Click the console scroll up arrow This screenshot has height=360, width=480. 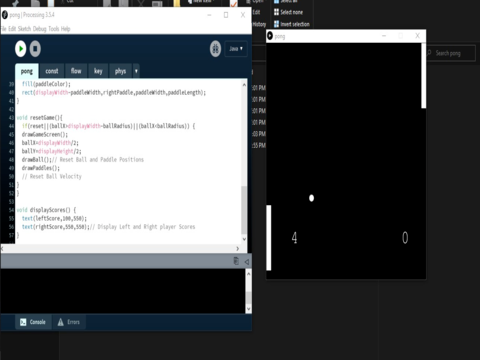249,273
